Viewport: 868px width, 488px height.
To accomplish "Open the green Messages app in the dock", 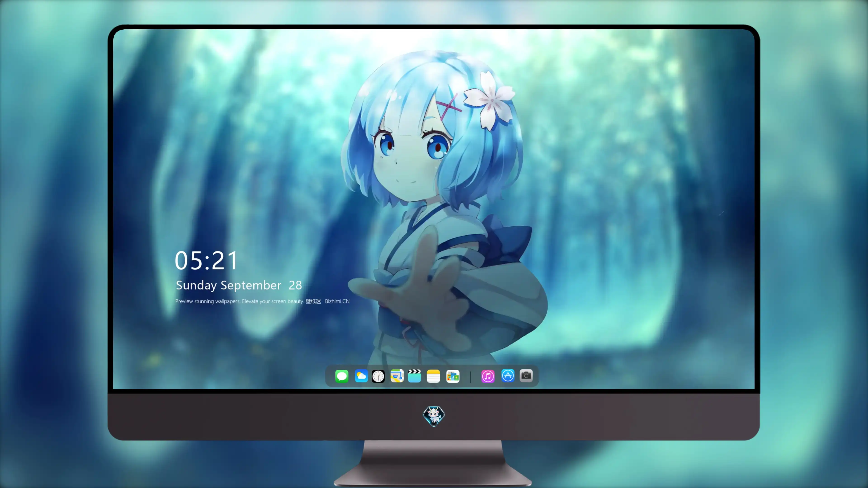I will [342, 376].
